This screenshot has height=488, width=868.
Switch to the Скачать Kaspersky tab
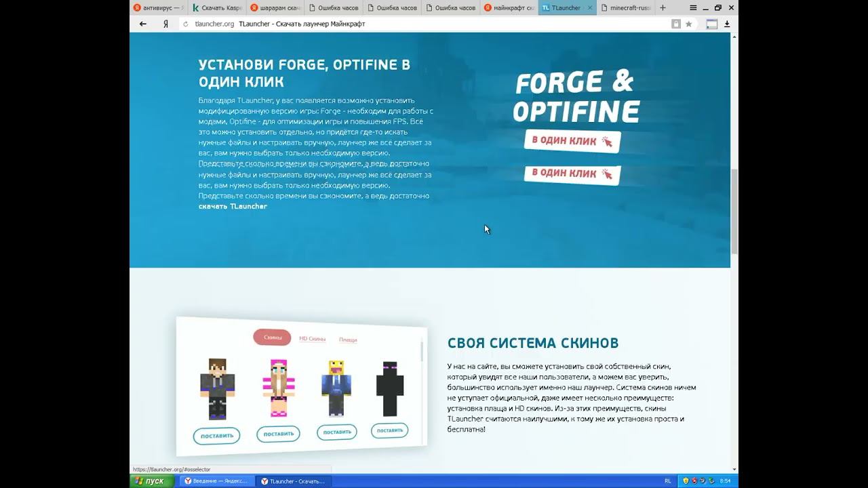[217, 7]
